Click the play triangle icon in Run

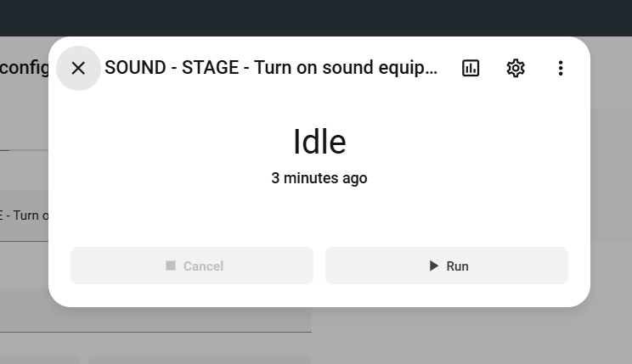click(433, 266)
